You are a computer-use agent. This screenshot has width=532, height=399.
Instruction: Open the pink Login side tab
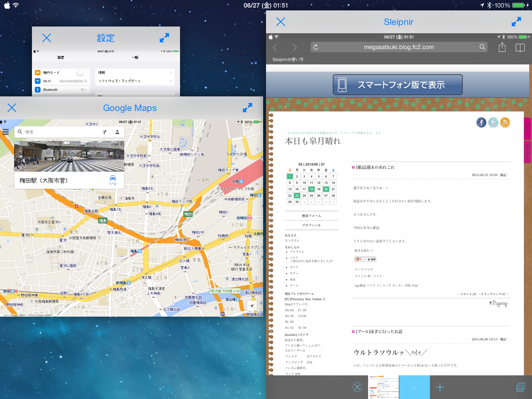527,128
